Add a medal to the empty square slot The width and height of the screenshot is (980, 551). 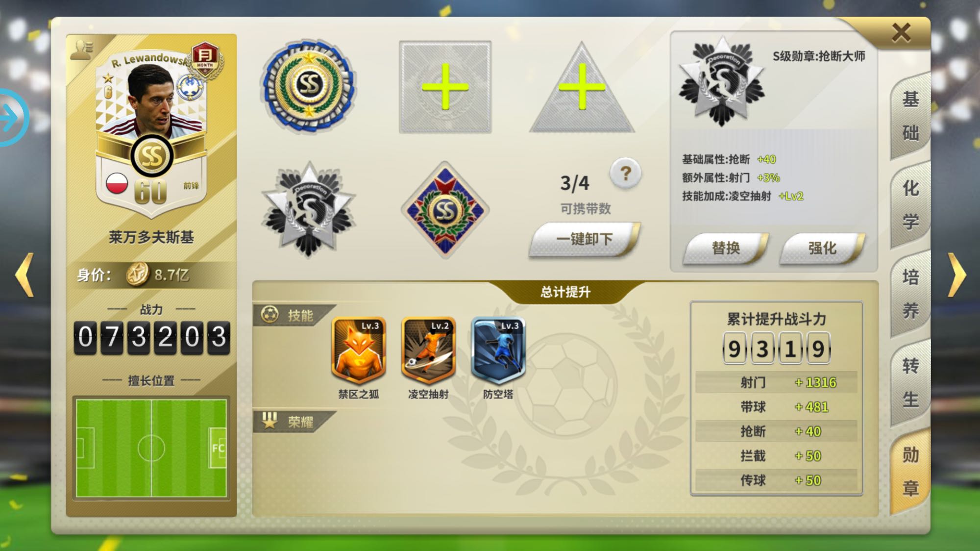pos(445,87)
